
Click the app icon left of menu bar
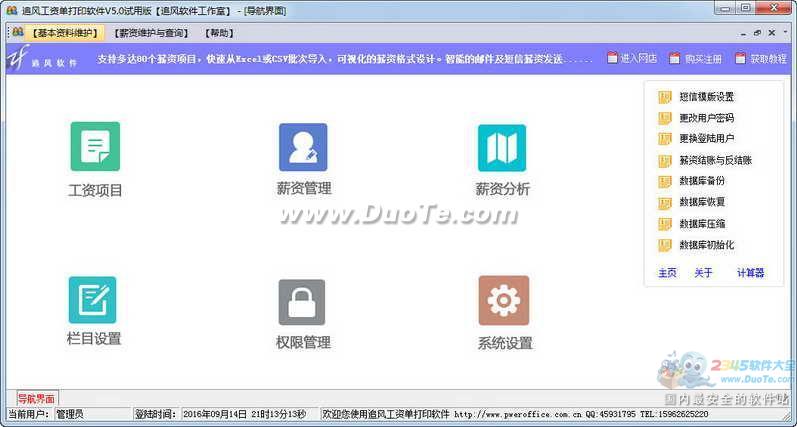click(18, 32)
